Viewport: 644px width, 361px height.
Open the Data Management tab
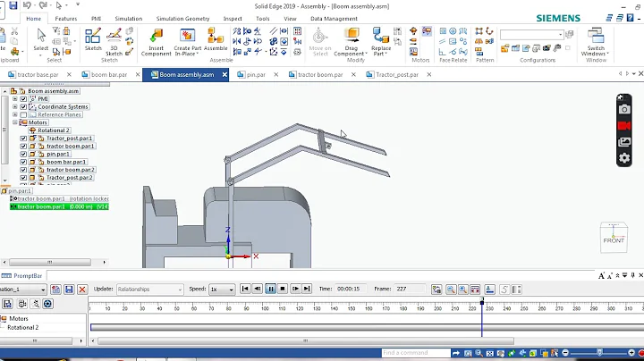(x=334, y=19)
